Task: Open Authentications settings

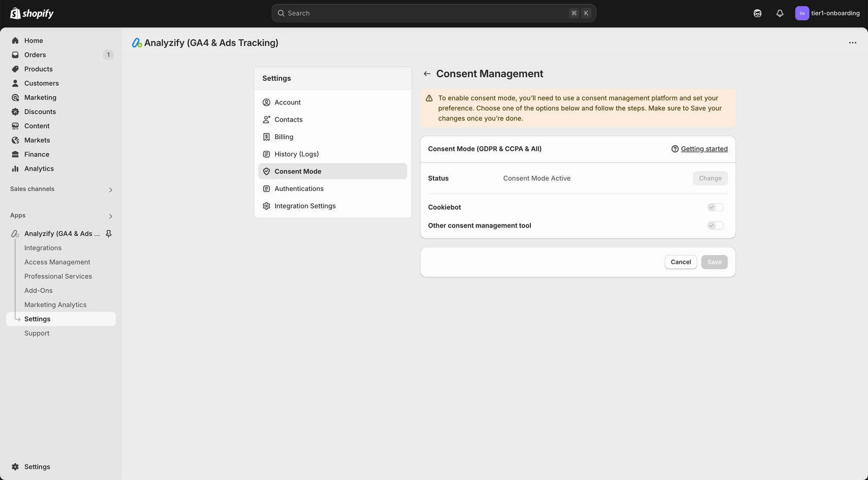Action: click(x=332, y=188)
